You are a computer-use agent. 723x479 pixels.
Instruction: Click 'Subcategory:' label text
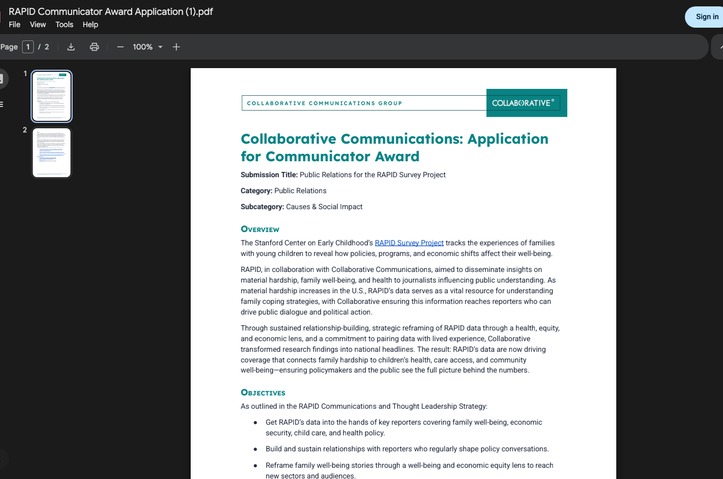262,207
